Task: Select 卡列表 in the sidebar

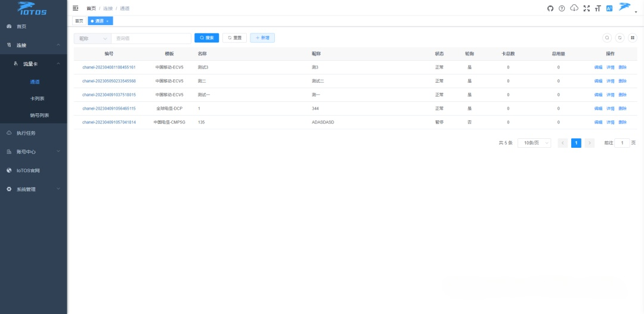Action: pos(38,98)
